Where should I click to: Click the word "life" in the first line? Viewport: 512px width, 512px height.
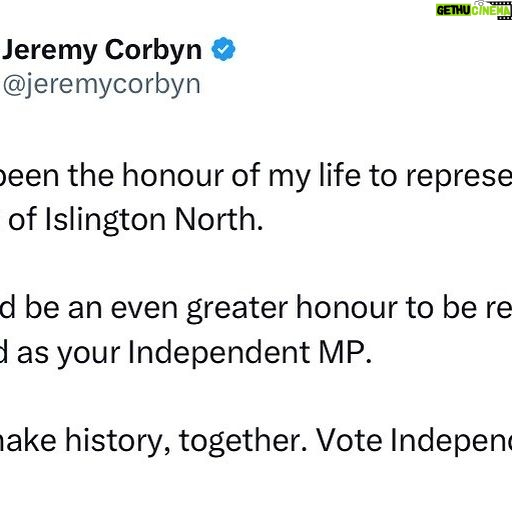coord(340,175)
